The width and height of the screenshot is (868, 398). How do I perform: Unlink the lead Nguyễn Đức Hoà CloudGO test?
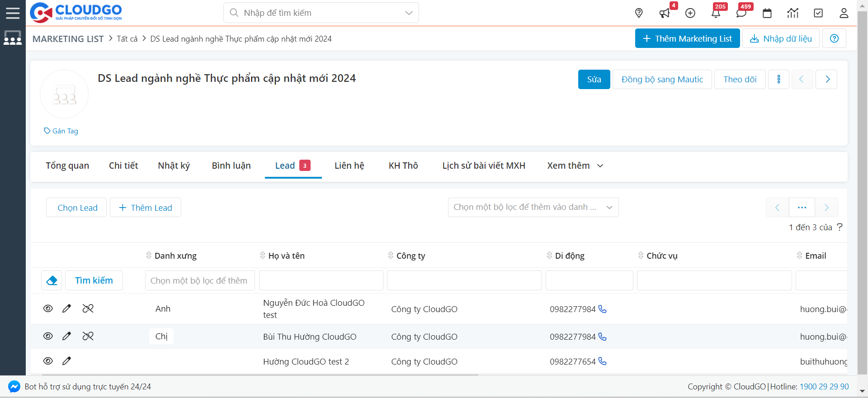pos(88,308)
